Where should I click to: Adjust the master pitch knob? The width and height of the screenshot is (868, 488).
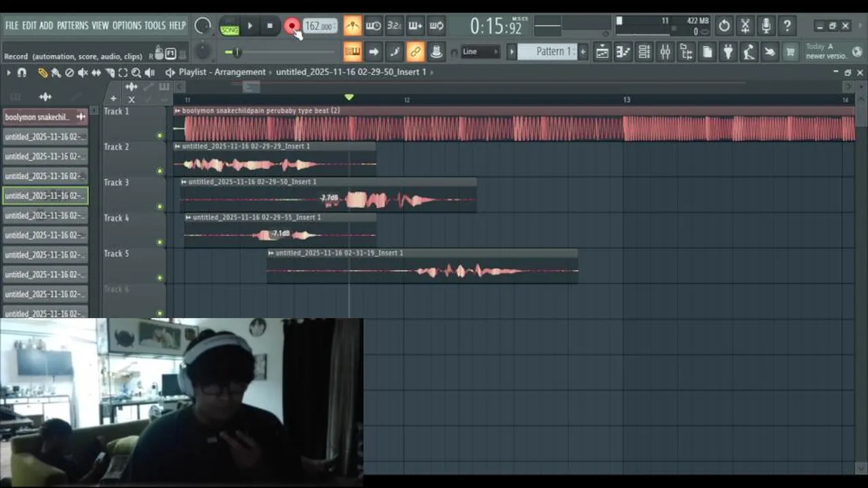tap(202, 52)
